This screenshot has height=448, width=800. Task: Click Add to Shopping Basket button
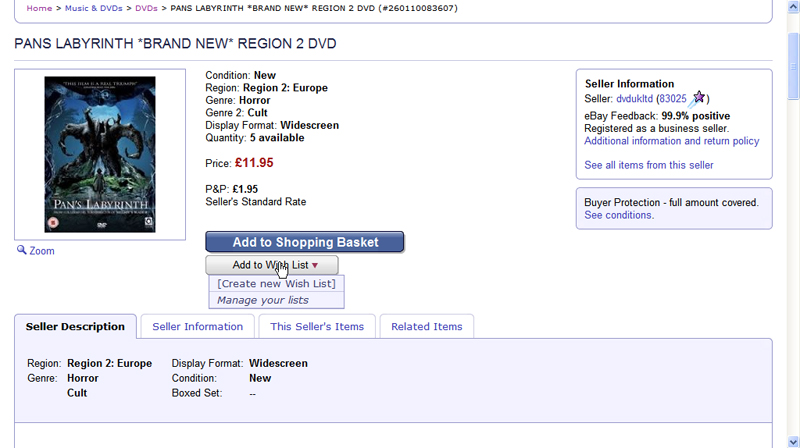coord(305,242)
